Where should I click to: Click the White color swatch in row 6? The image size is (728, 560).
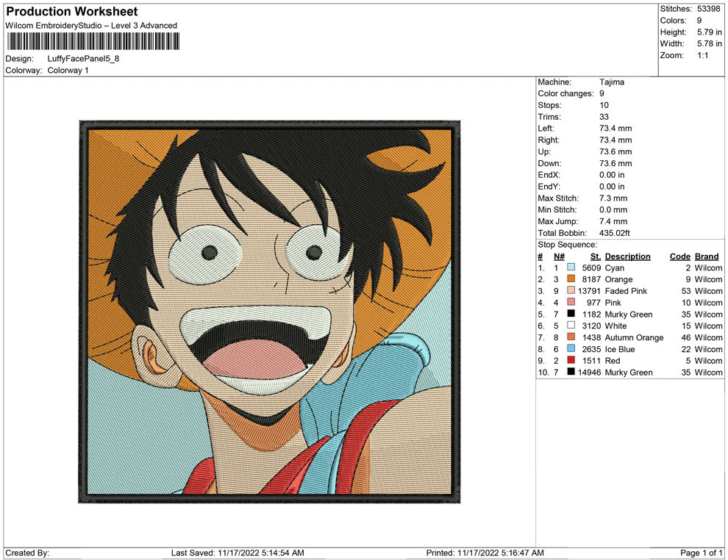(571, 326)
